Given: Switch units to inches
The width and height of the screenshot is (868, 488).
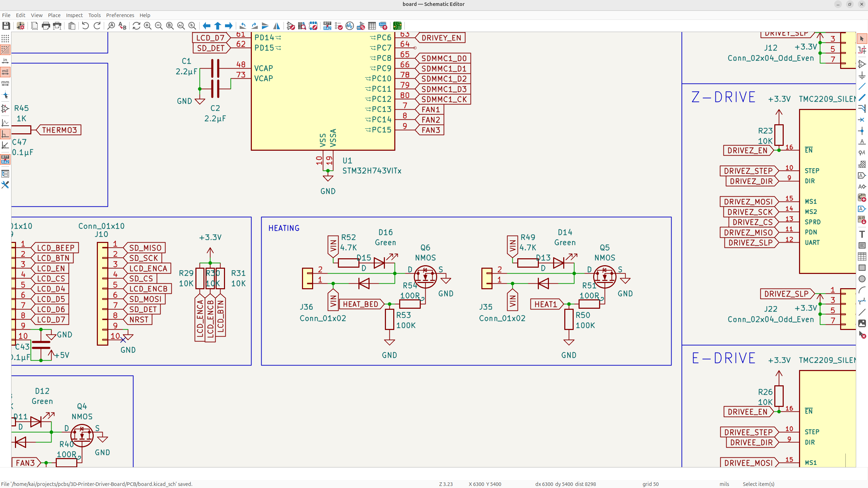Looking at the screenshot, I should (x=5, y=61).
